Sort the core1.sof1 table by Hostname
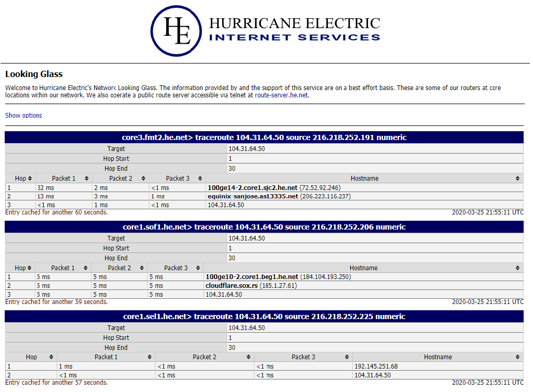This screenshot has height=392, width=533. click(x=363, y=268)
